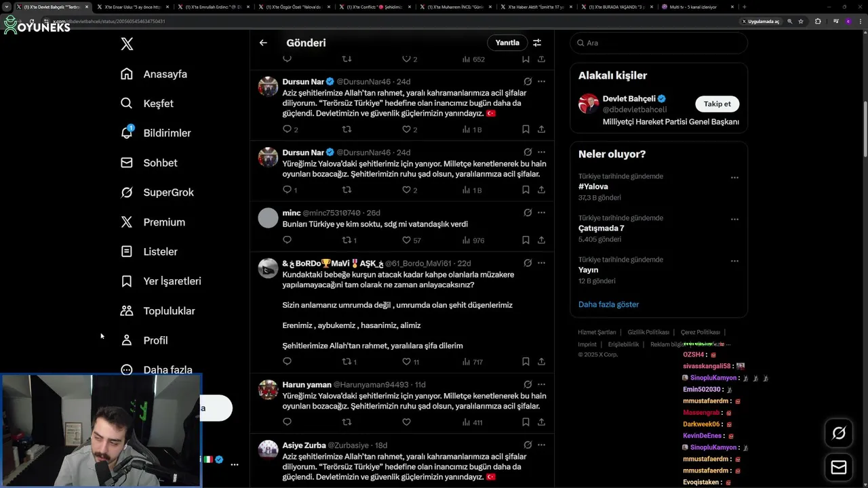Open more options for #Yalova trend
Screen dimensions: 868x488
point(734,178)
